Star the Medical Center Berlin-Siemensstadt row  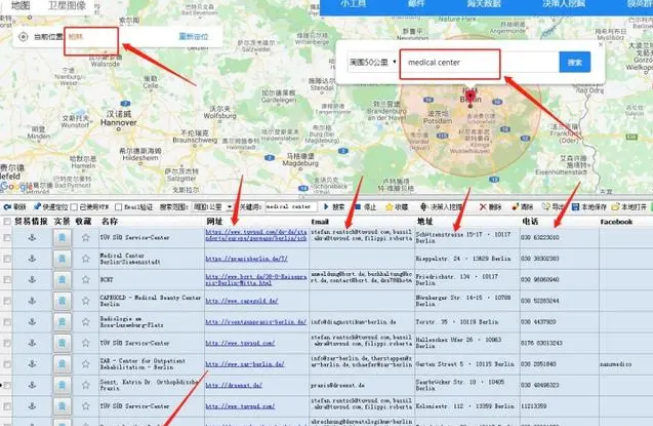86,259
